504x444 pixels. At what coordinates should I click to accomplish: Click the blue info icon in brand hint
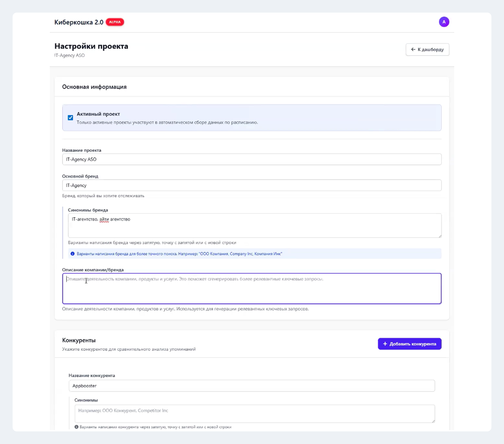click(72, 253)
